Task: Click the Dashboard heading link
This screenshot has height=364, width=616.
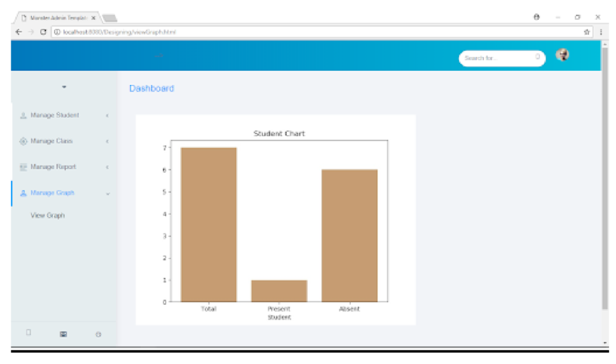Action: click(x=151, y=88)
